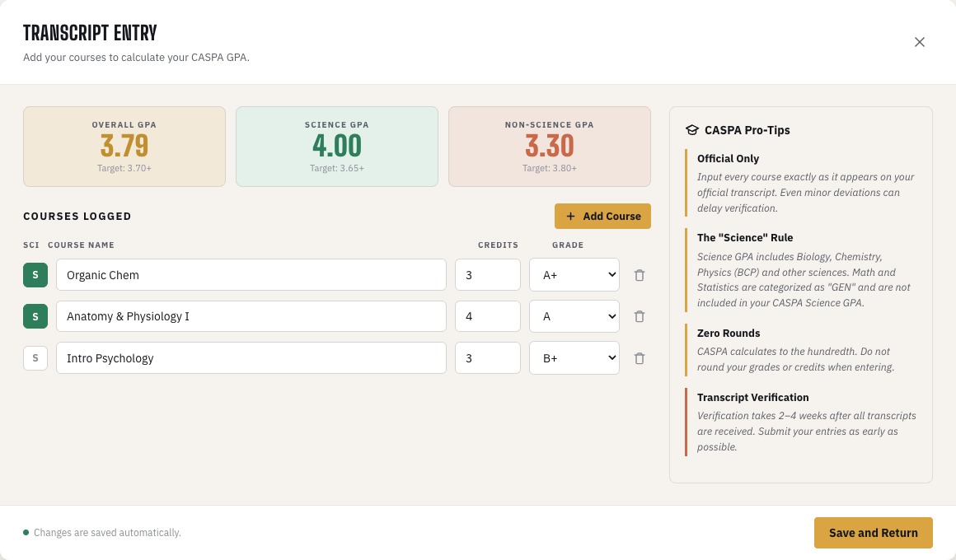956x560 pixels.
Task: Click the 'Target: 3.70+' text
Action: pyautogui.click(x=124, y=168)
